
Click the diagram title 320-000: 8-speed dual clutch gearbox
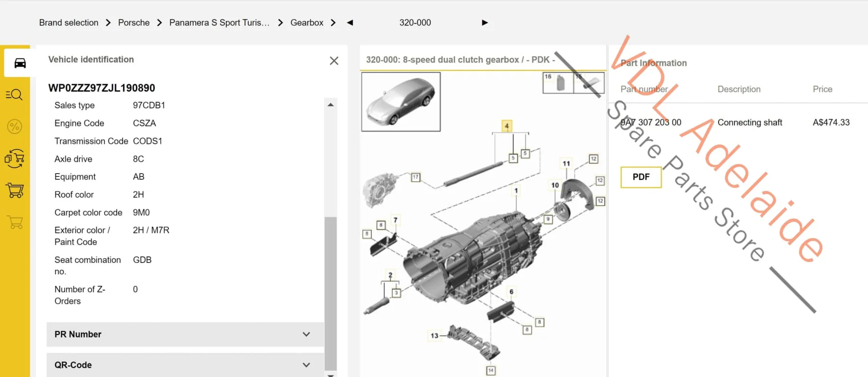click(x=461, y=60)
